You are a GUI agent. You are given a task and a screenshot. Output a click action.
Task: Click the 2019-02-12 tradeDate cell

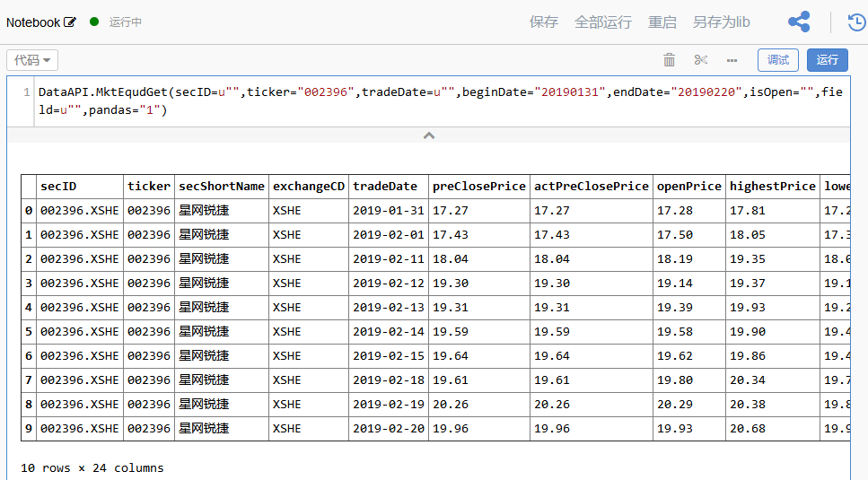(x=388, y=284)
